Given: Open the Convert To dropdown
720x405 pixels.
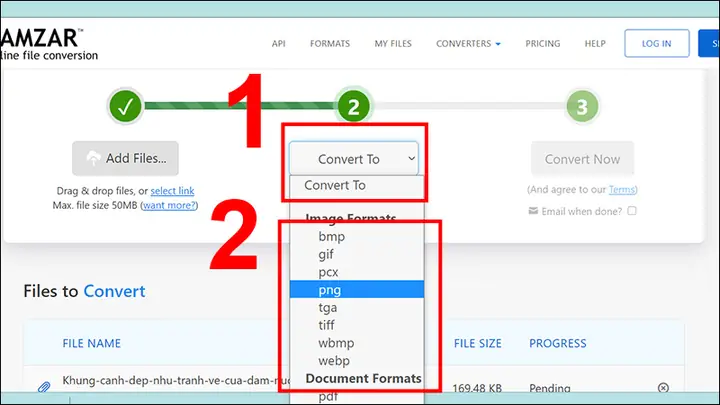Looking at the screenshot, I should tap(354, 158).
